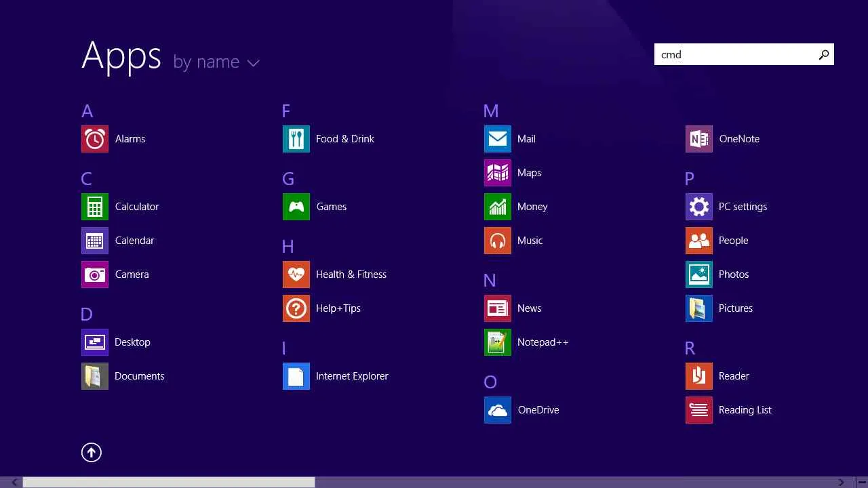
Task: Select the 'R' group header
Action: pos(690,348)
